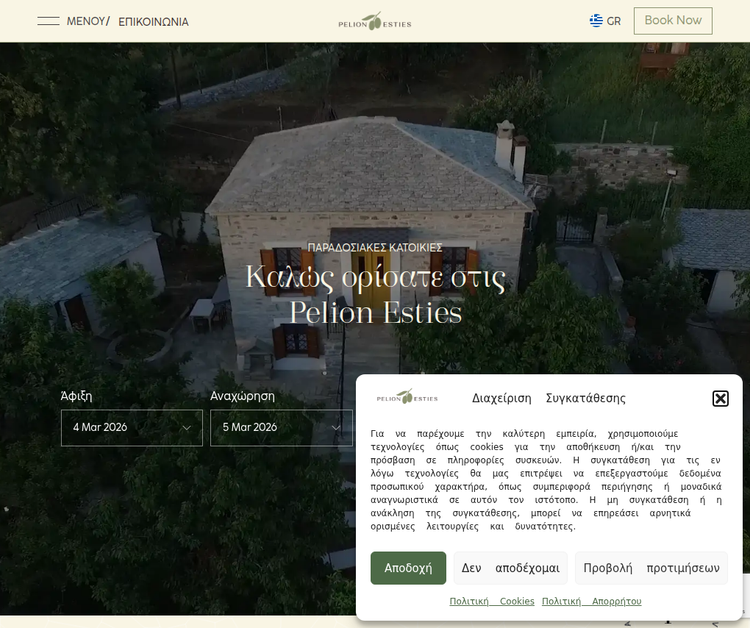Close the cookie consent dialog with X
The image size is (750, 628).
[x=720, y=398]
